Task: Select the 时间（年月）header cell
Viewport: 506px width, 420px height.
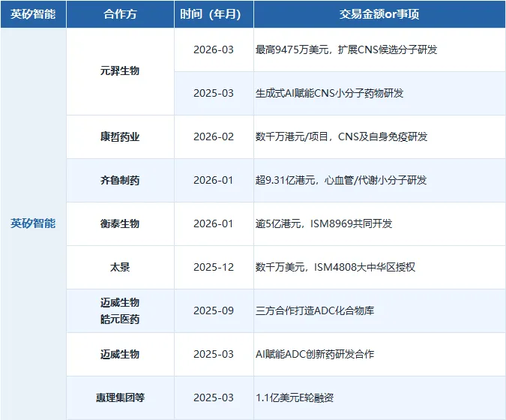Action: coord(214,14)
